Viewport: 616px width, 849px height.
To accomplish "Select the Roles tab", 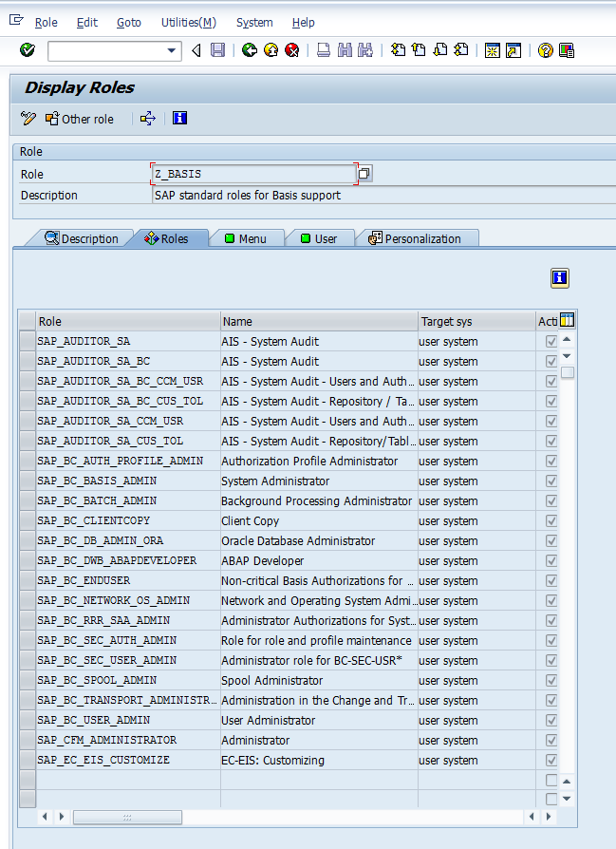I will pos(167,238).
